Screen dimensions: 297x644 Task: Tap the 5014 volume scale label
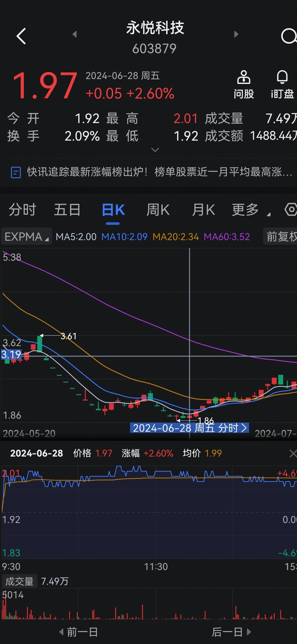point(13,595)
